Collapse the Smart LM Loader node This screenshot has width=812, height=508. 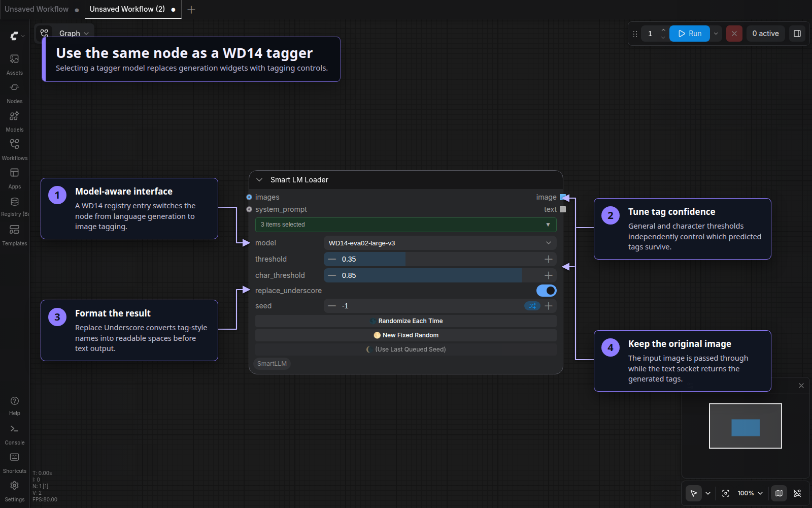259,180
